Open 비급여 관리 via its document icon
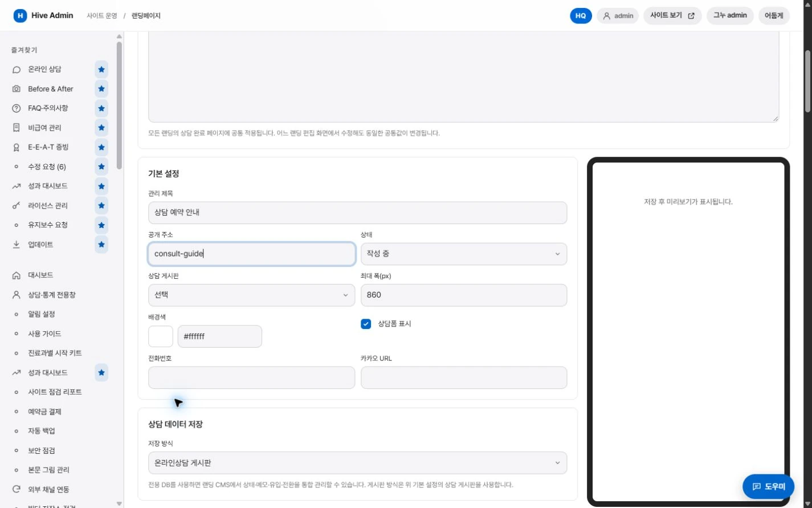The width and height of the screenshot is (812, 508). (x=17, y=128)
